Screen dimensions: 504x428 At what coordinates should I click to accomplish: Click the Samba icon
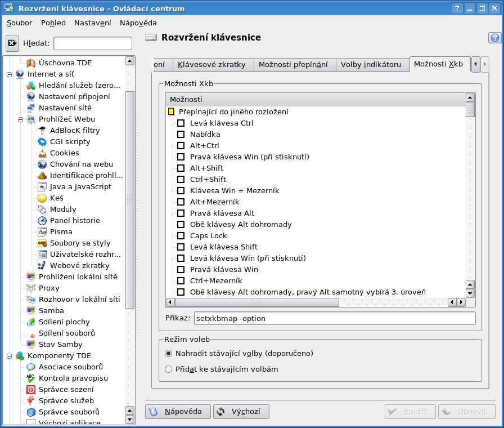31,310
